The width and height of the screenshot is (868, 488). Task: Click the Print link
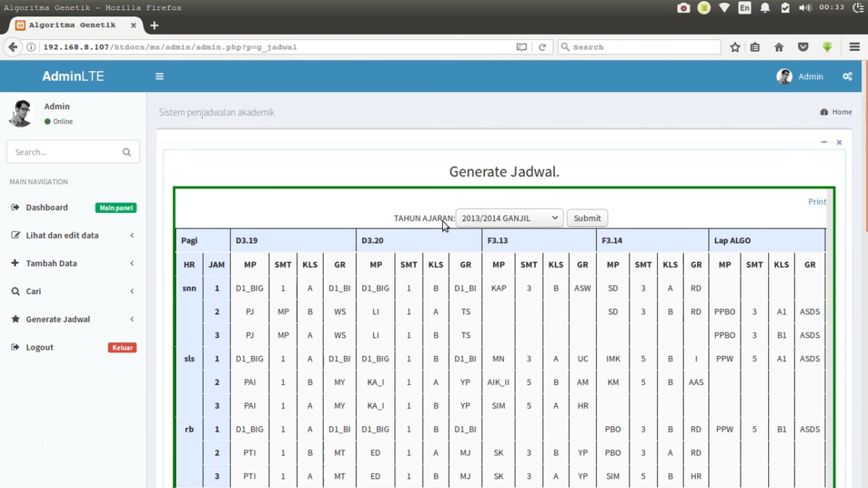point(817,201)
